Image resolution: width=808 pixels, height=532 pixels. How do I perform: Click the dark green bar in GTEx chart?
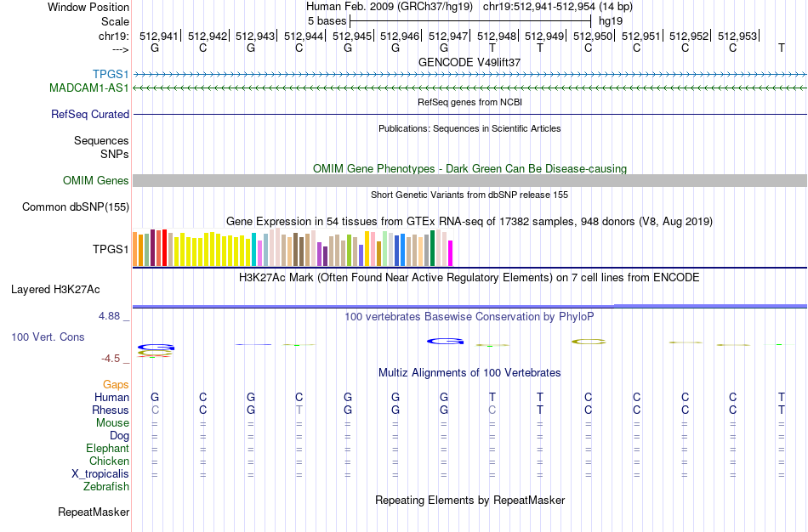coord(432,248)
